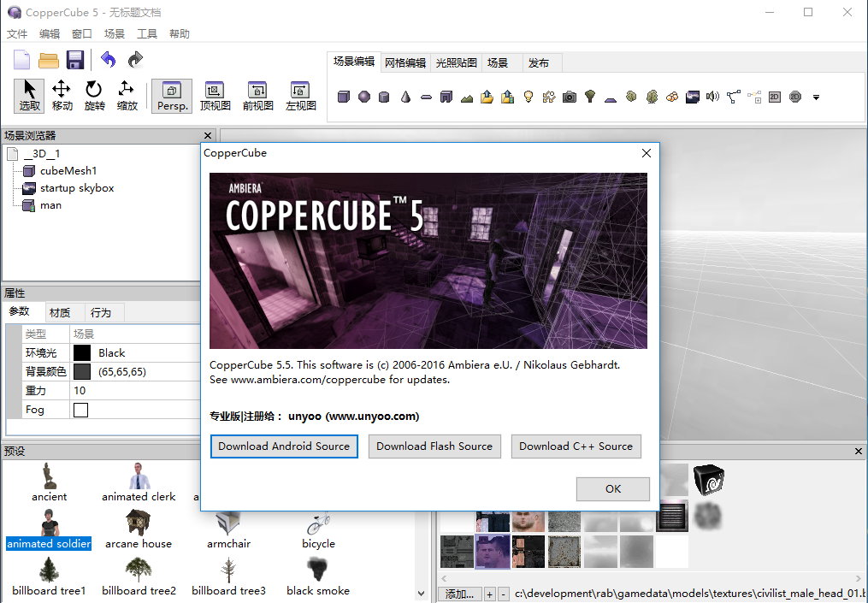Click the 环境光 Black color swatch
The width and height of the screenshot is (868, 603).
click(x=82, y=352)
